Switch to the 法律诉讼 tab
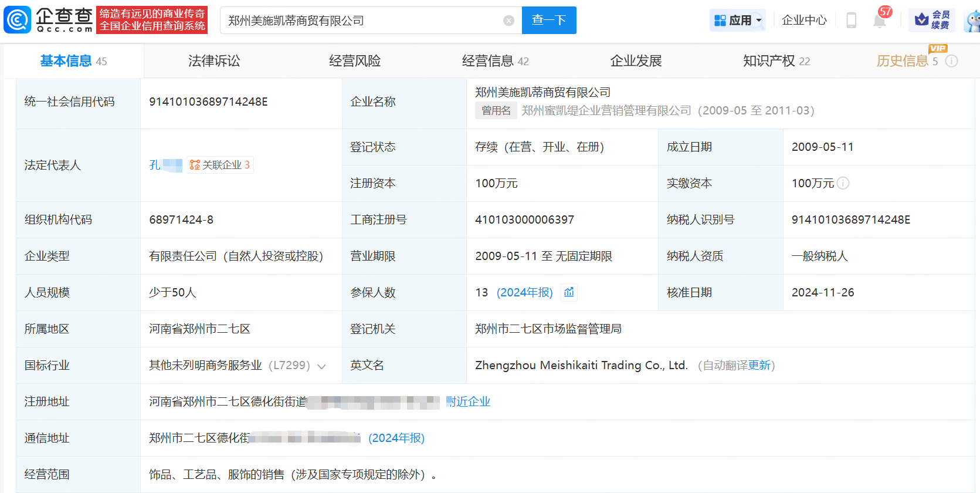This screenshot has width=980, height=493. click(x=214, y=61)
